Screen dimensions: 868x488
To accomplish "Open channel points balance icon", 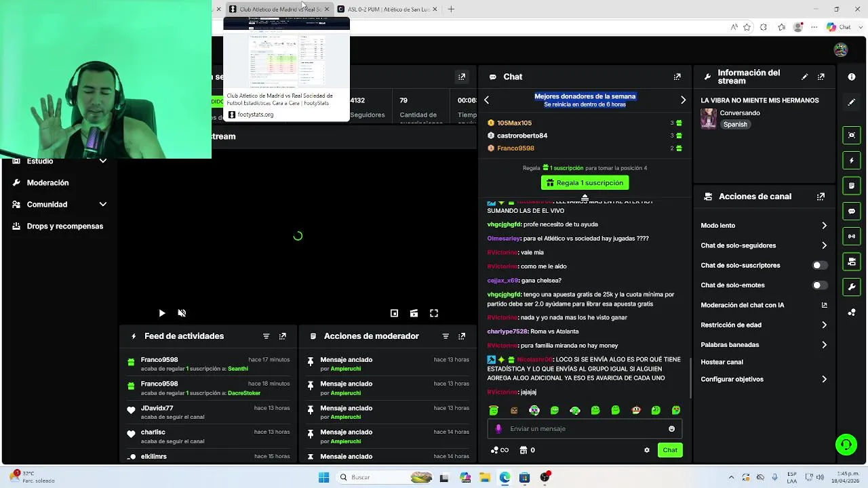I will point(499,450).
